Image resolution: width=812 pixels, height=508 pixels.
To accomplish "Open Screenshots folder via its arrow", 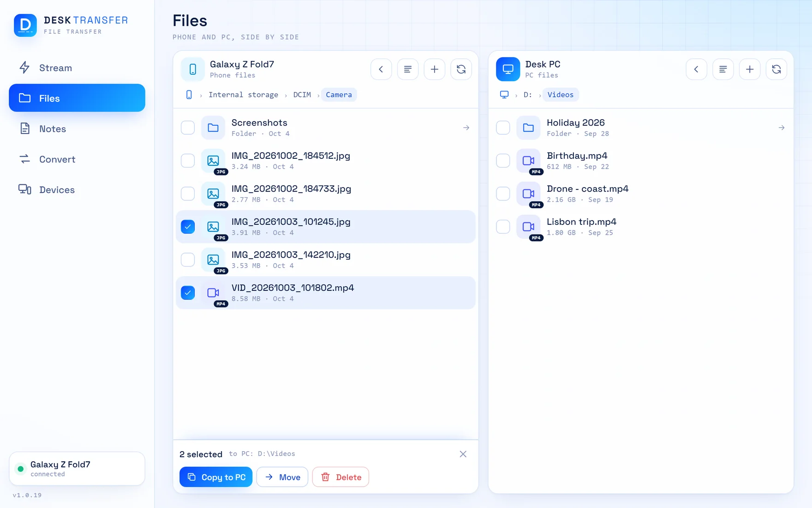I will pyautogui.click(x=466, y=127).
